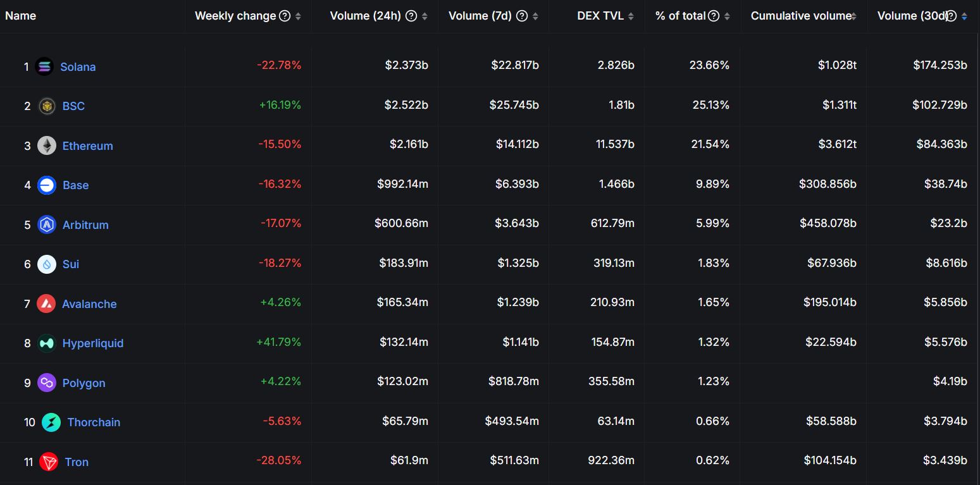This screenshot has width=980, height=485.
Task: Select Solana 30d volume $174.253b
Action: click(940, 65)
